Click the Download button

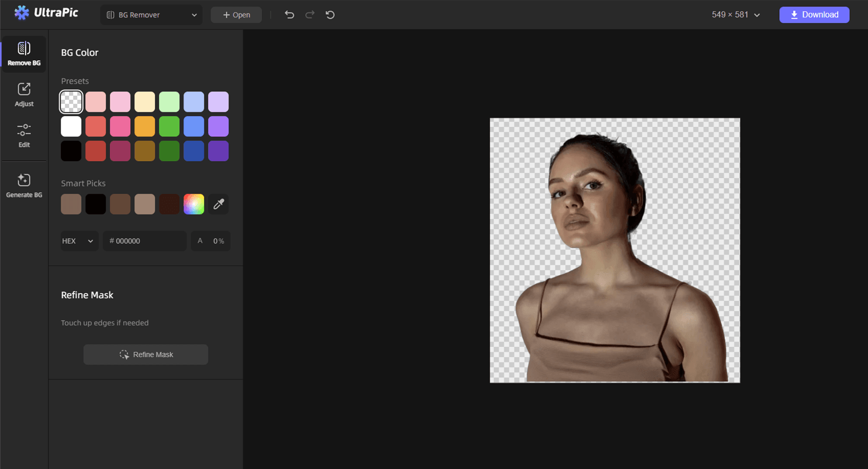[x=814, y=15]
